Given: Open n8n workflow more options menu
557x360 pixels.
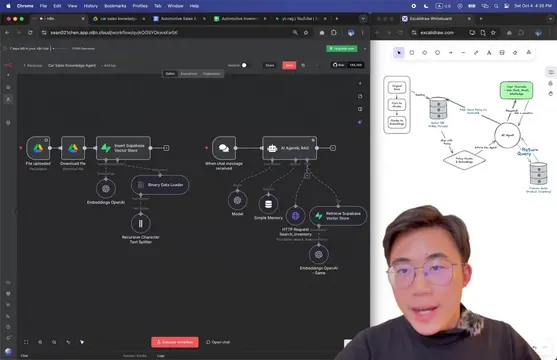Looking at the screenshot, I should pos(317,65).
